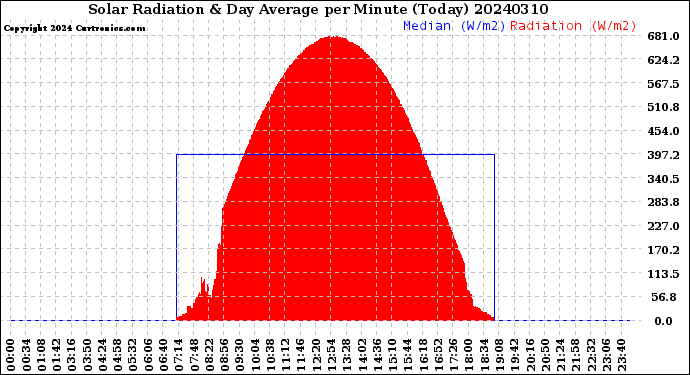The image size is (690, 375).
Task: Click the 23:06 time label
Action: click(x=607, y=355)
